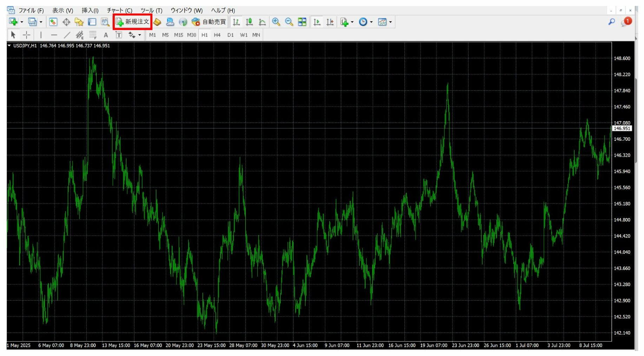This screenshot has height=356, width=644.
Task: Open the periodicity clock dropdown arrow
Action: click(371, 22)
